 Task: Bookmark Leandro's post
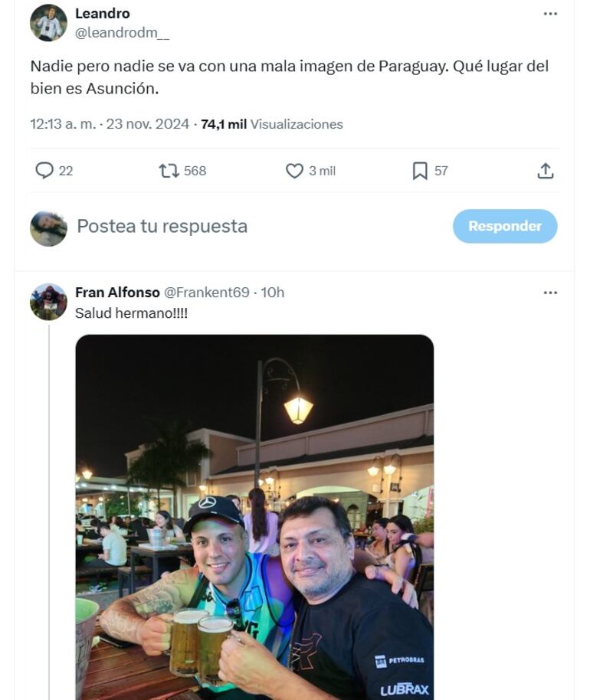coord(420,171)
